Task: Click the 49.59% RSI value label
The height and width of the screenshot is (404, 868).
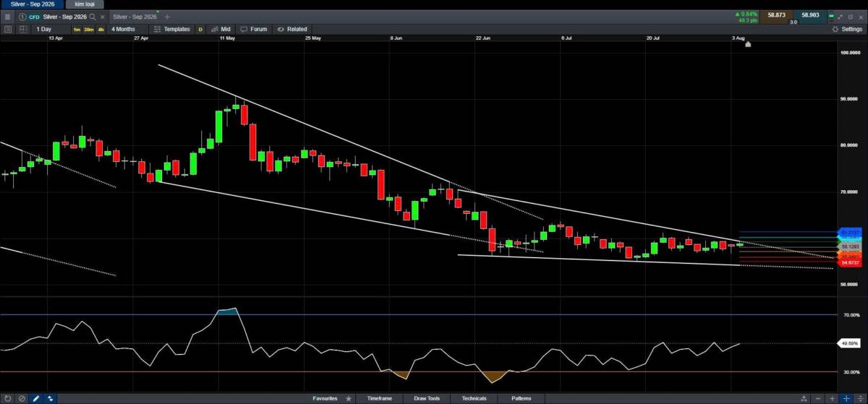Action: point(850,343)
